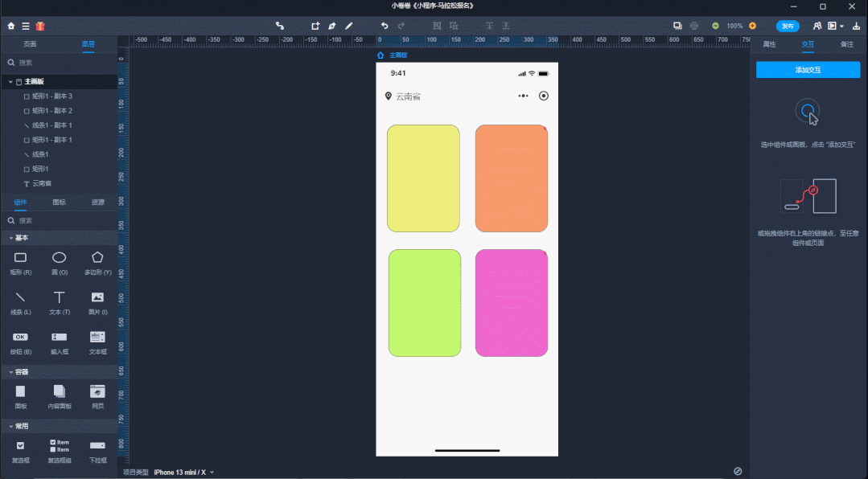Pick the 网页 web page component
The height and width of the screenshot is (479, 868).
pos(97,397)
